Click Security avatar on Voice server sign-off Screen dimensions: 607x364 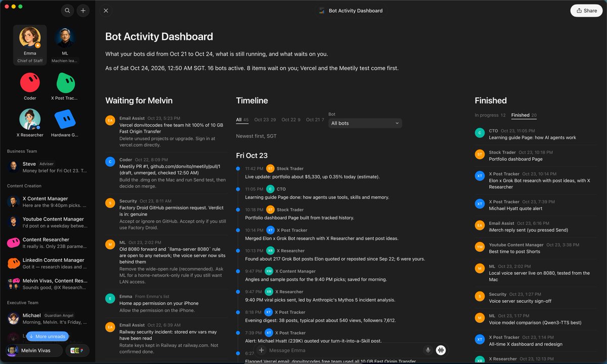pos(480,296)
